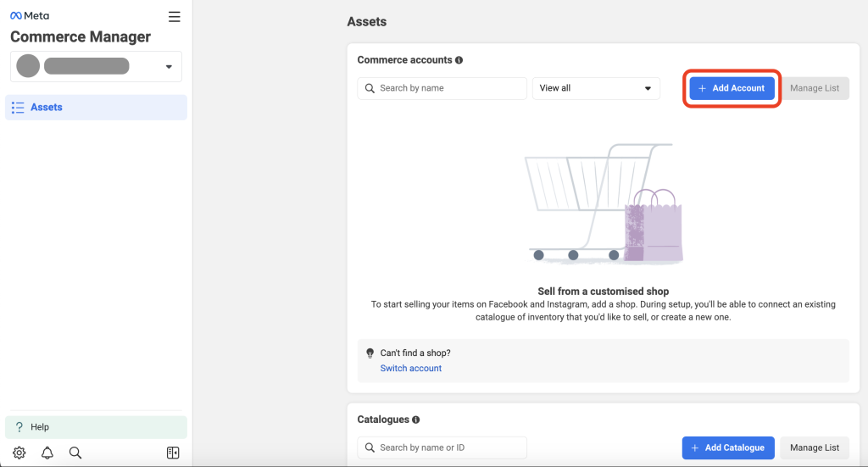This screenshot has height=467, width=868.
Task: Click the lightbulb icon beside Can't find a shop
Action: tap(370, 353)
